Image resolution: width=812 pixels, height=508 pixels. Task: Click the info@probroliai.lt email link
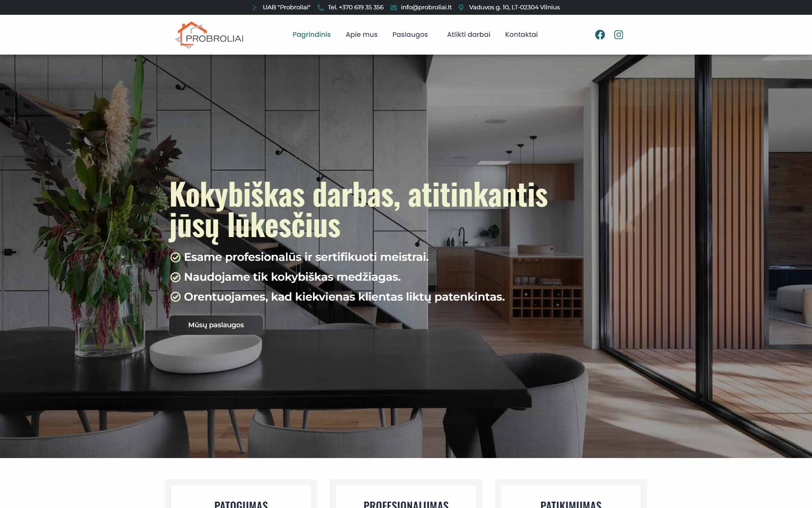(x=426, y=7)
